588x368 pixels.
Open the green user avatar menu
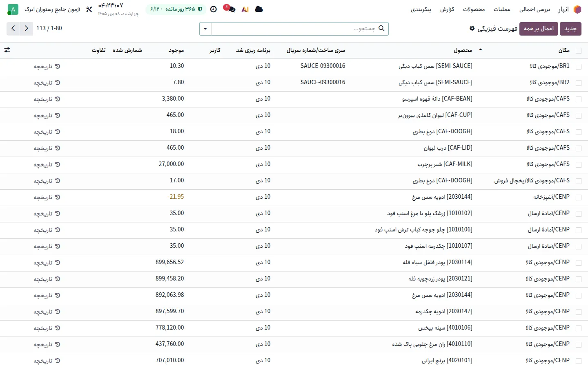click(x=13, y=9)
